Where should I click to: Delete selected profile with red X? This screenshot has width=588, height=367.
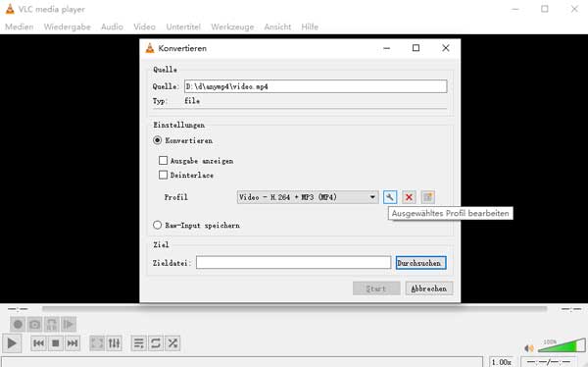click(409, 197)
